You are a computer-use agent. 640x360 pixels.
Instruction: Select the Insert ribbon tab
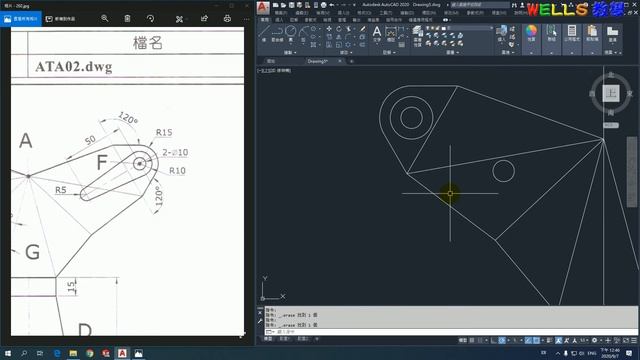[x=279, y=20]
